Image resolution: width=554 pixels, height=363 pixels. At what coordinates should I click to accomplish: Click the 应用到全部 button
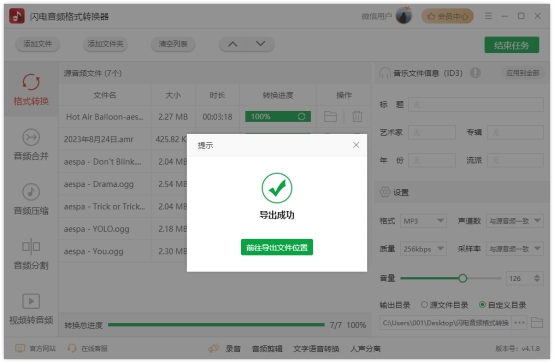[523, 73]
